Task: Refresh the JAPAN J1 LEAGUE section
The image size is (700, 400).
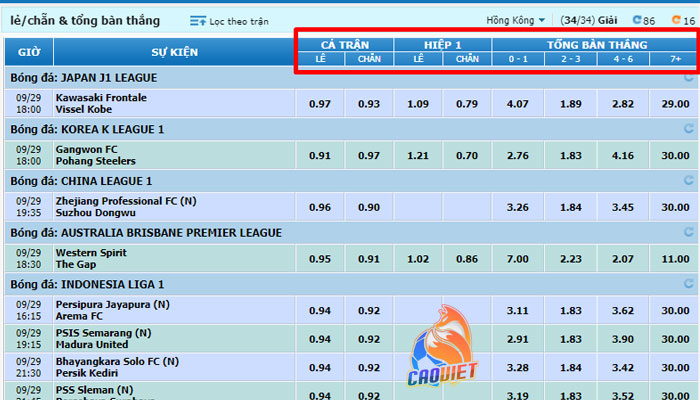Action: 688,77
